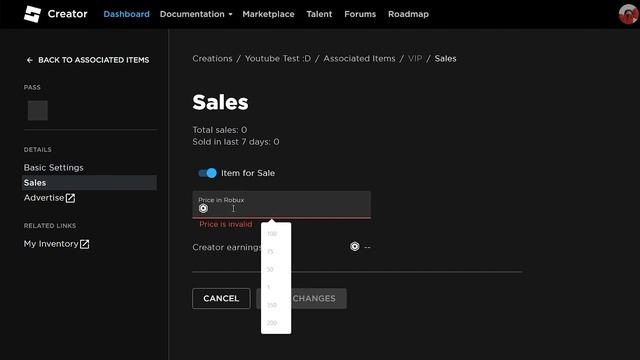Click the back arrow icon in sidebar
Image resolution: width=640 pixels, height=360 pixels.
point(29,60)
